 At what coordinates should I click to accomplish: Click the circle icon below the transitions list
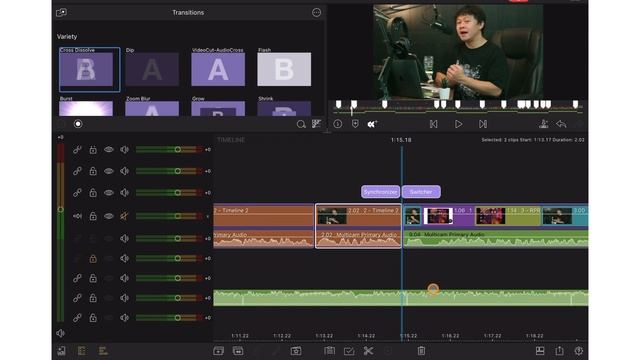(78, 124)
